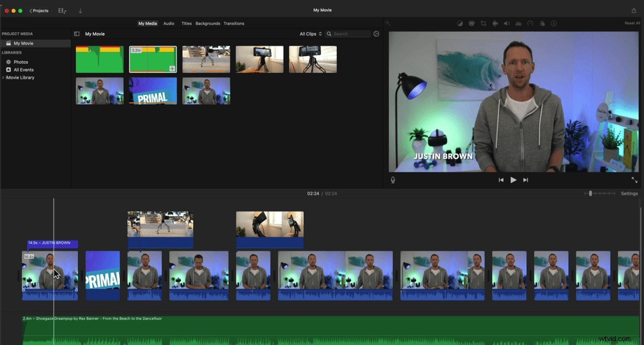
Task: Open the All Clips filter dropdown
Action: [x=310, y=34]
